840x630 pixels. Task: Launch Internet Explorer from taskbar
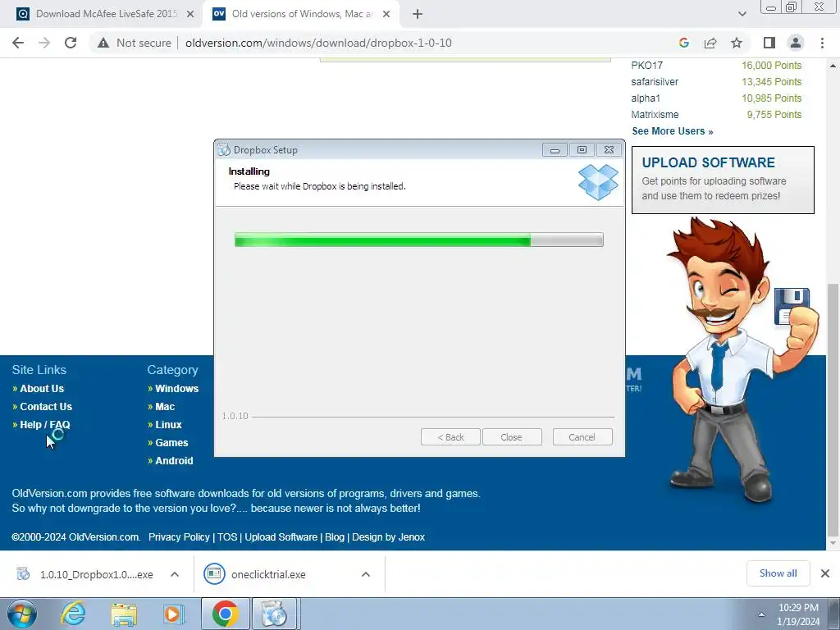coord(73,614)
